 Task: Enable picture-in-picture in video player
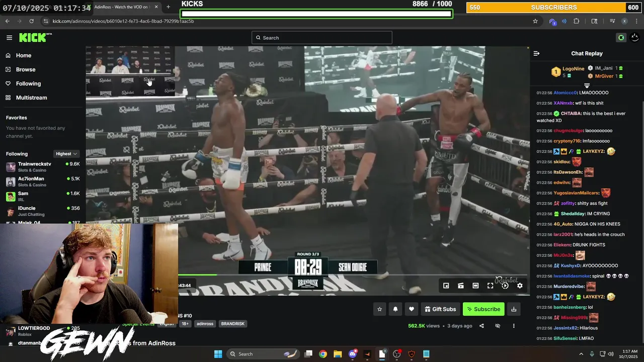[446, 286]
